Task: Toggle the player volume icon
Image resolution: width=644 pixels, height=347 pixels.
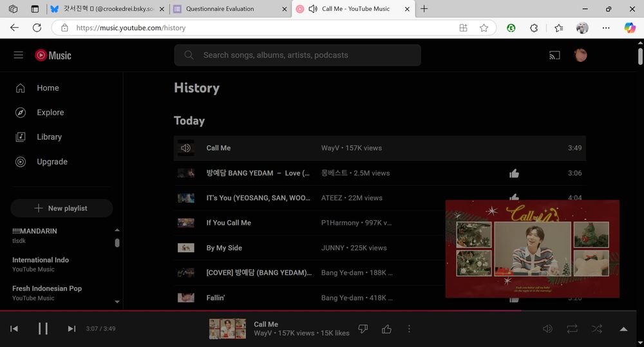Action: [547, 328]
